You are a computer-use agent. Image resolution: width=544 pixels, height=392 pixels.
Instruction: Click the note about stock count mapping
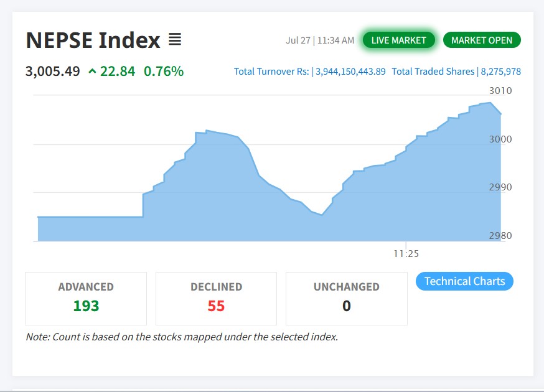coord(182,337)
